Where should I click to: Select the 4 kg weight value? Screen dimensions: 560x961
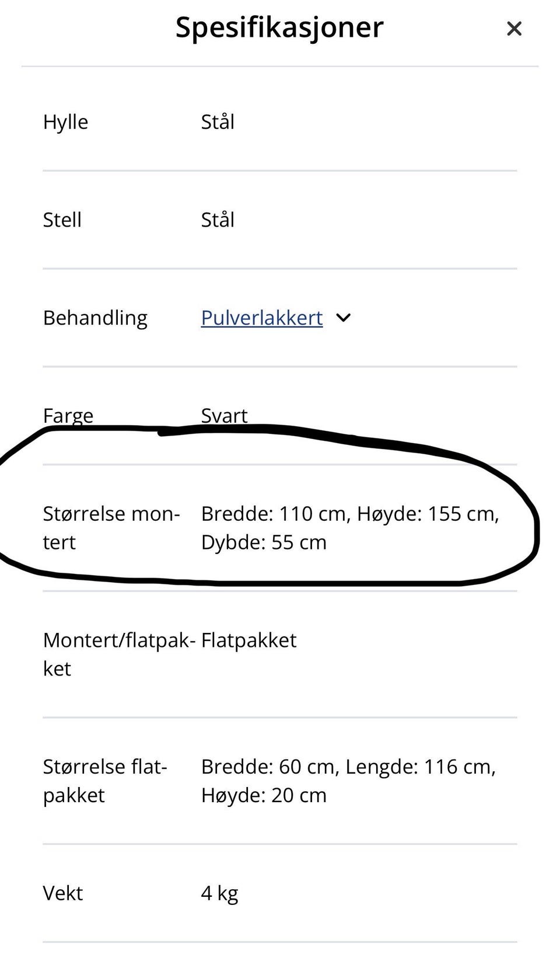219,894
